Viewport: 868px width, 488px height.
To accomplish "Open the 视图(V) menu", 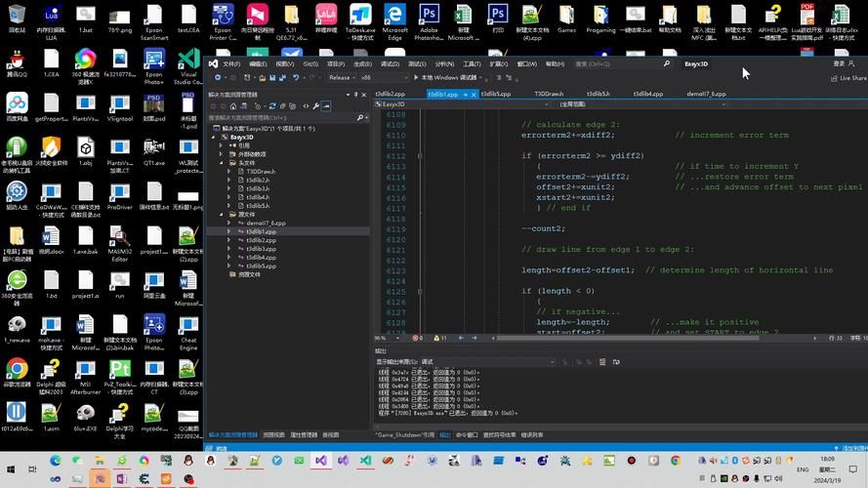I will (x=284, y=64).
